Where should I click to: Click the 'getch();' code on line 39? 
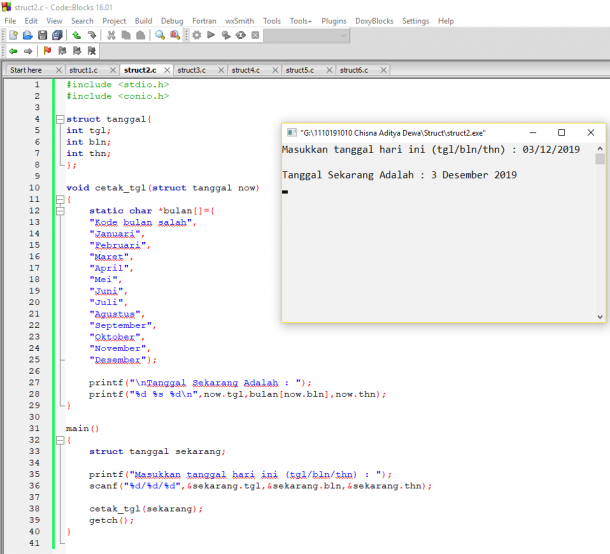click(111, 521)
